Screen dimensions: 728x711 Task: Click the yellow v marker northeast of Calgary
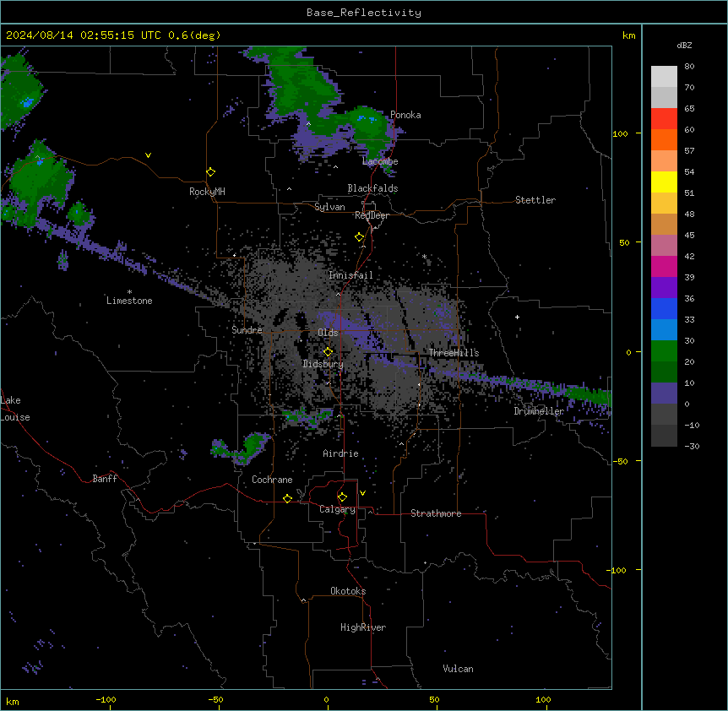pos(362,493)
